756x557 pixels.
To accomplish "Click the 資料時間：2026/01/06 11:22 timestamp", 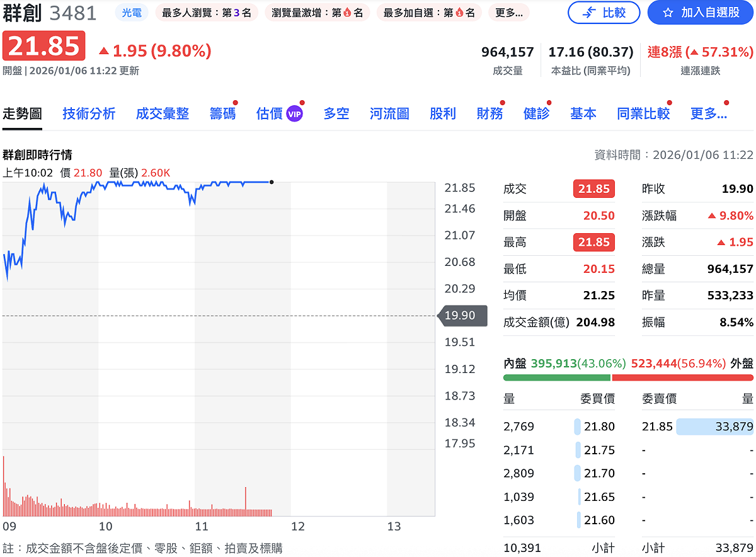I will tap(673, 154).
